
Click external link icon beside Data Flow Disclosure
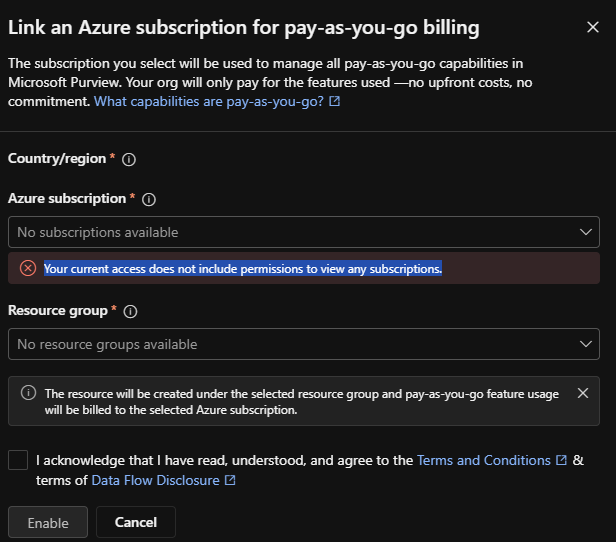coord(230,480)
